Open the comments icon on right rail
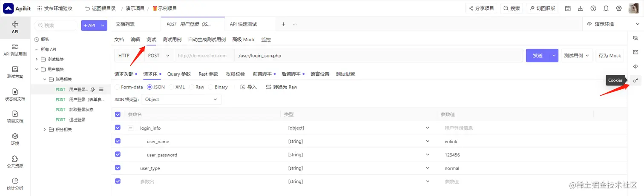 635,38
